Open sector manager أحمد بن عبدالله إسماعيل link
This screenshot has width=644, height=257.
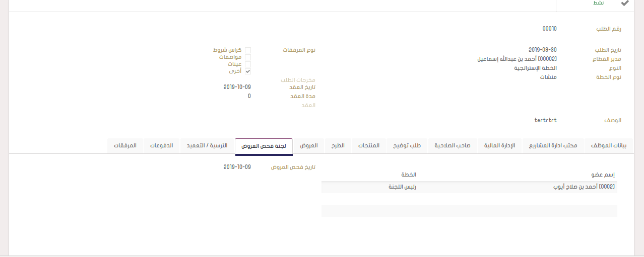click(x=517, y=59)
